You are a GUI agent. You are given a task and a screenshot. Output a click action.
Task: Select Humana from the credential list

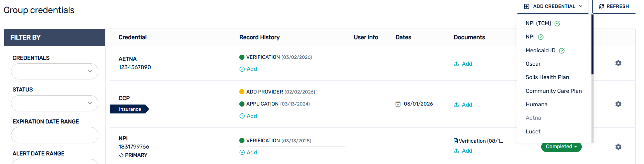[x=536, y=105]
